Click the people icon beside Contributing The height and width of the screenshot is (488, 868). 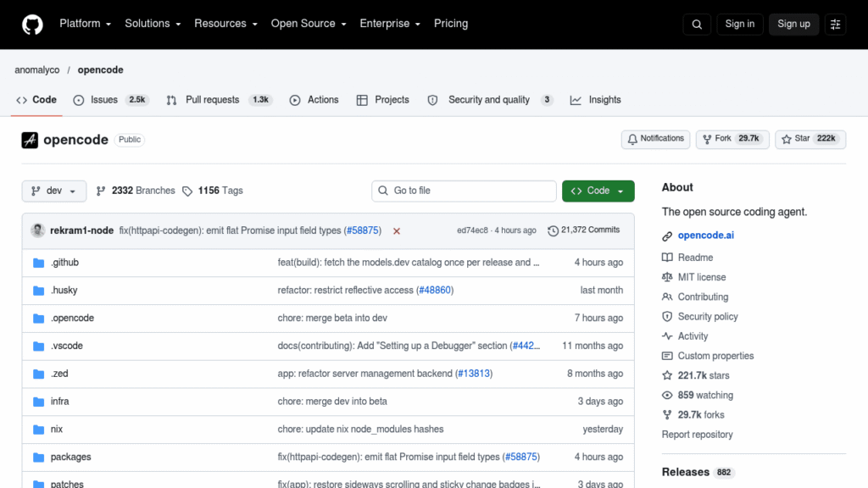(x=667, y=297)
